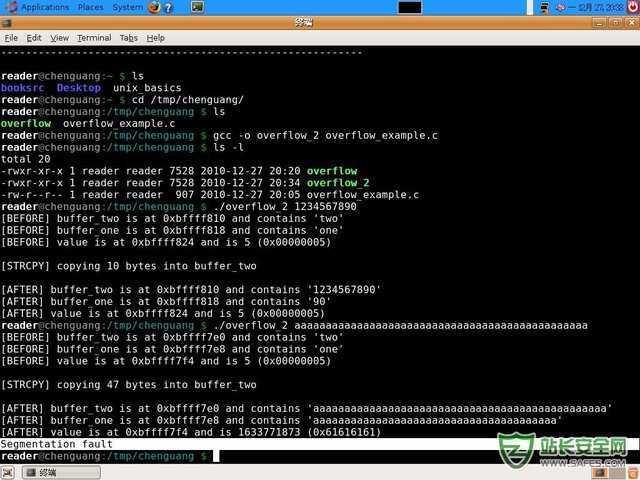This screenshot has width=640, height=480.
Task: Select the 终端 taskbar window button
Action: [61, 473]
